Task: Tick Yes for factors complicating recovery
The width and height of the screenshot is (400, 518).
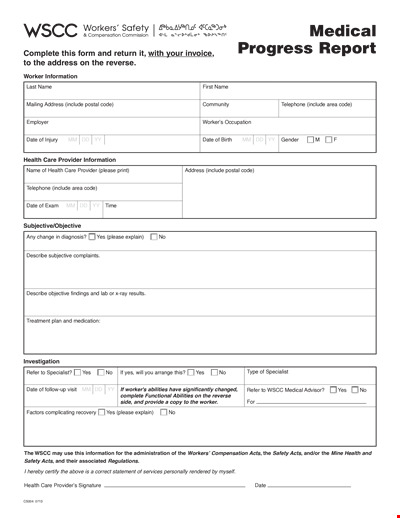Action: (x=102, y=412)
